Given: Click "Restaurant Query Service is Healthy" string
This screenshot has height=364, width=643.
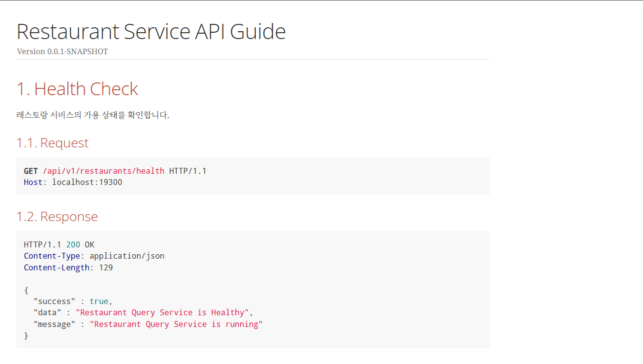Looking at the screenshot, I should [162, 313].
